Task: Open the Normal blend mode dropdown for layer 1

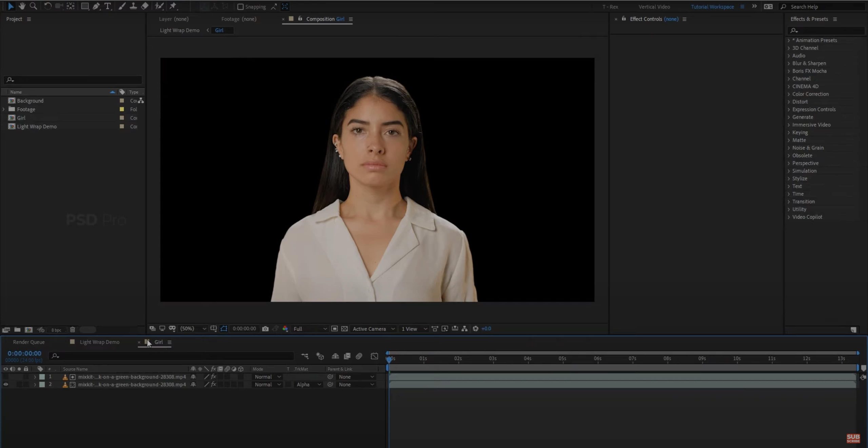Action: (x=268, y=376)
